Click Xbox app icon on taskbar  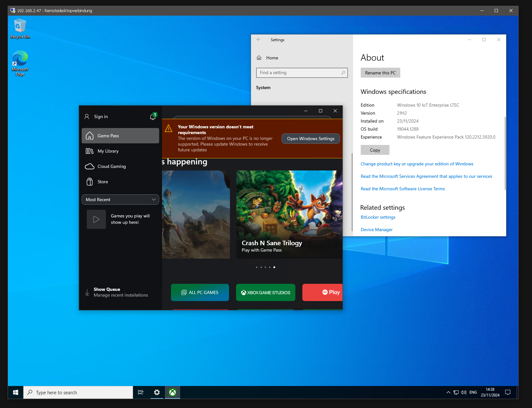(x=173, y=392)
